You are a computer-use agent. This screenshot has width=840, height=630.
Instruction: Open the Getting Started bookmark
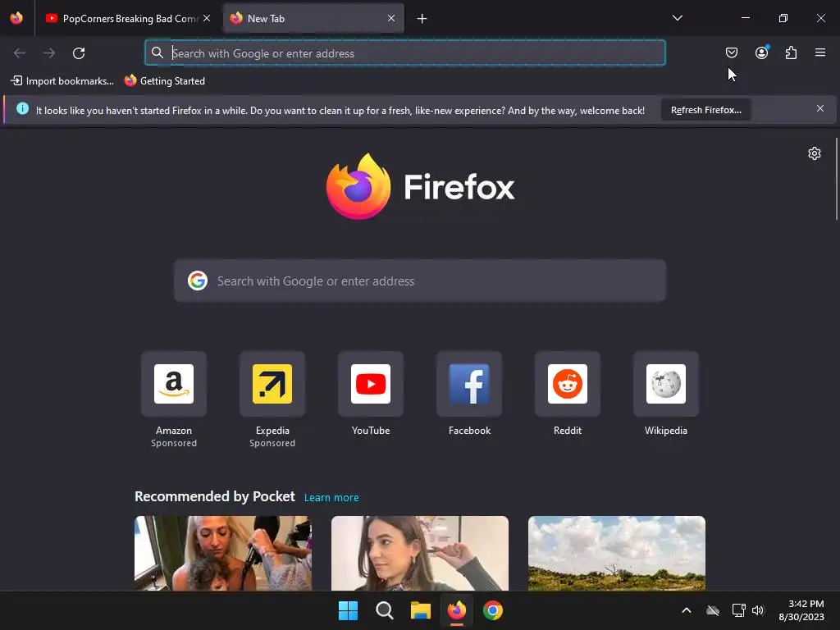pos(165,81)
